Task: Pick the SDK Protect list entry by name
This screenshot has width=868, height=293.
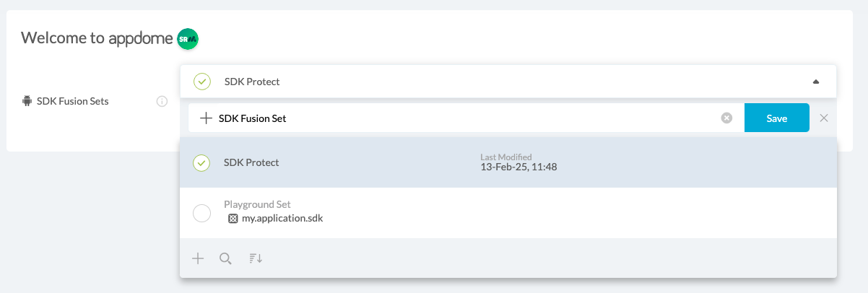Action: (251, 162)
